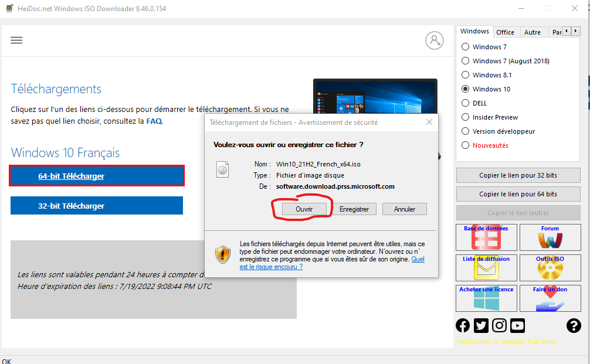This screenshot has width=590, height=364.
Task: Click the user account sign-in icon
Action: pos(434,40)
